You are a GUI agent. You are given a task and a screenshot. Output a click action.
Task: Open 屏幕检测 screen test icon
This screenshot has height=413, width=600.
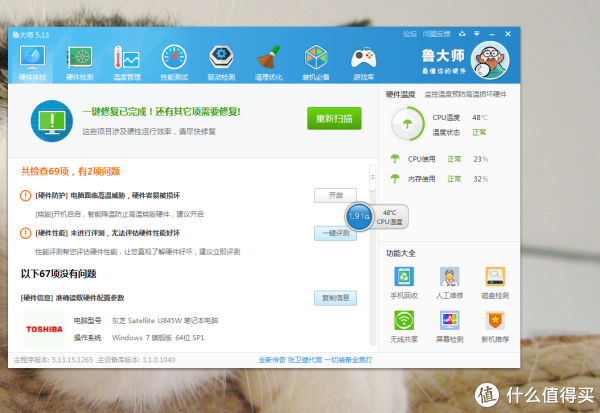click(x=449, y=320)
